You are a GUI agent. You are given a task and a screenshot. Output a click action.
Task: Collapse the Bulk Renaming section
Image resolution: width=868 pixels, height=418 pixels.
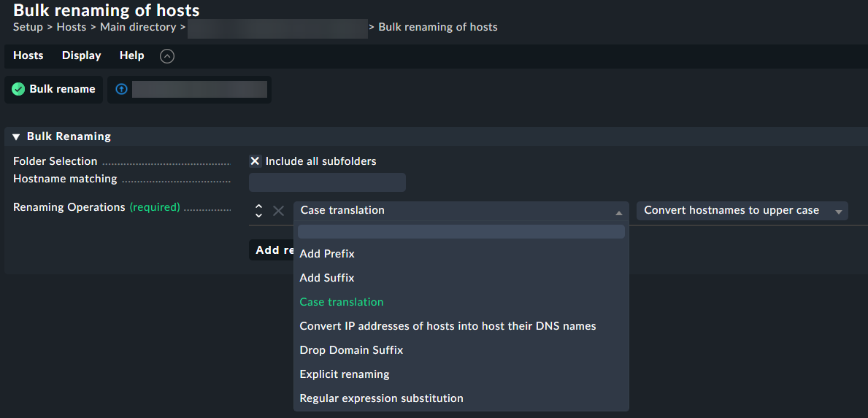(x=16, y=136)
